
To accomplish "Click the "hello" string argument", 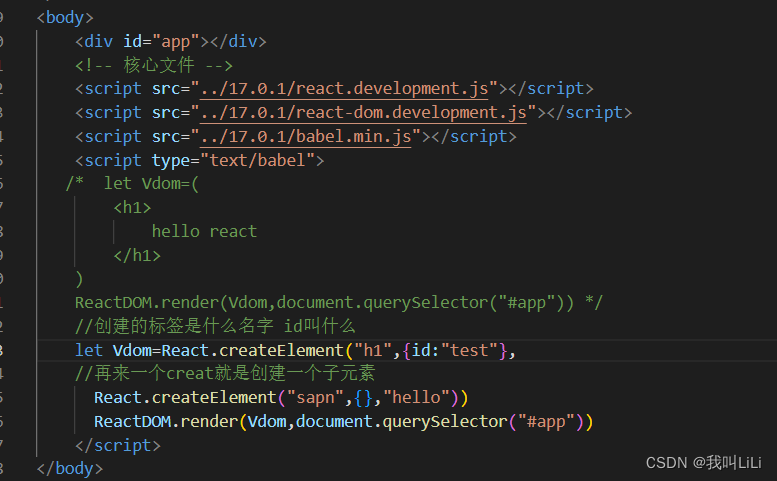I will point(416,397).
